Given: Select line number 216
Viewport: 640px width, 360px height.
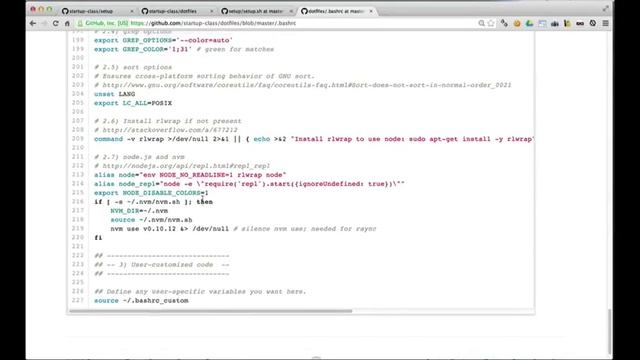Looking at the screenshot, I should click(x=78, y=202).
